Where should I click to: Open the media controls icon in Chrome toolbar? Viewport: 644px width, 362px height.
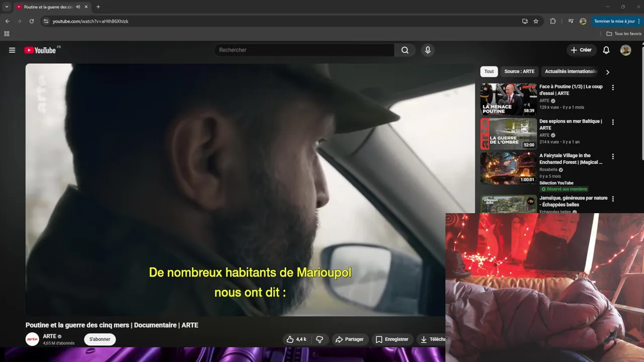[x=571, y=21]
